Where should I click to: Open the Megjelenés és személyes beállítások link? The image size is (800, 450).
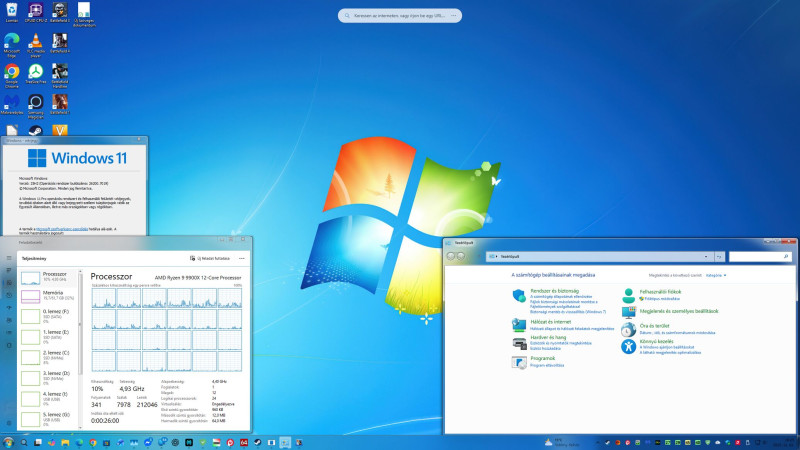[679, 311]
